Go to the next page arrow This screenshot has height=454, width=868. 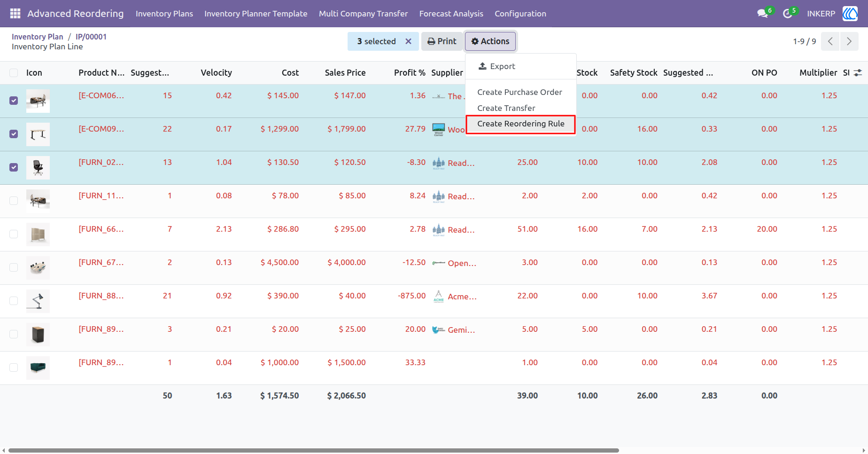849,41
